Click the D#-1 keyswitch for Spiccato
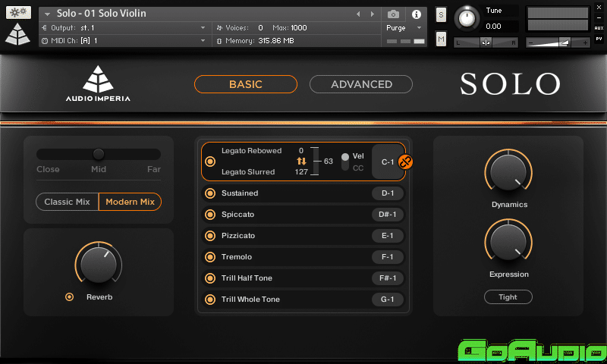The height and width of the screenshot is (364, 607). 388,215
